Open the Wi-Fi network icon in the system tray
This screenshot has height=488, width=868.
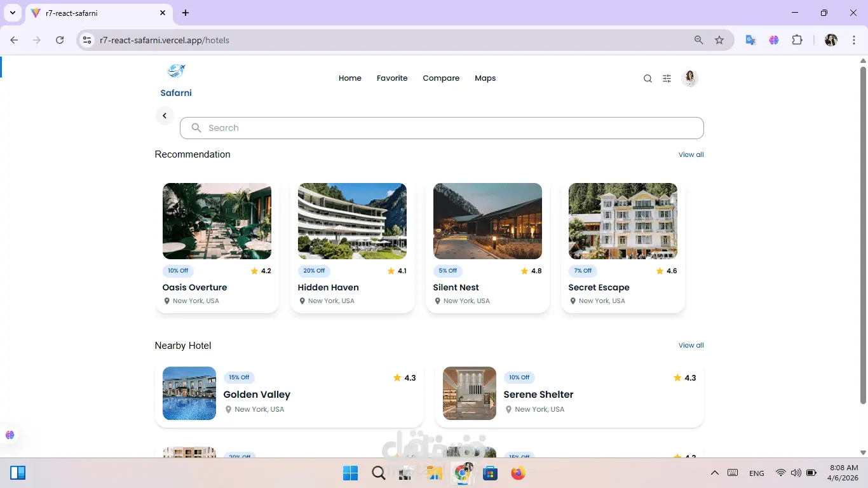(780, 473)
